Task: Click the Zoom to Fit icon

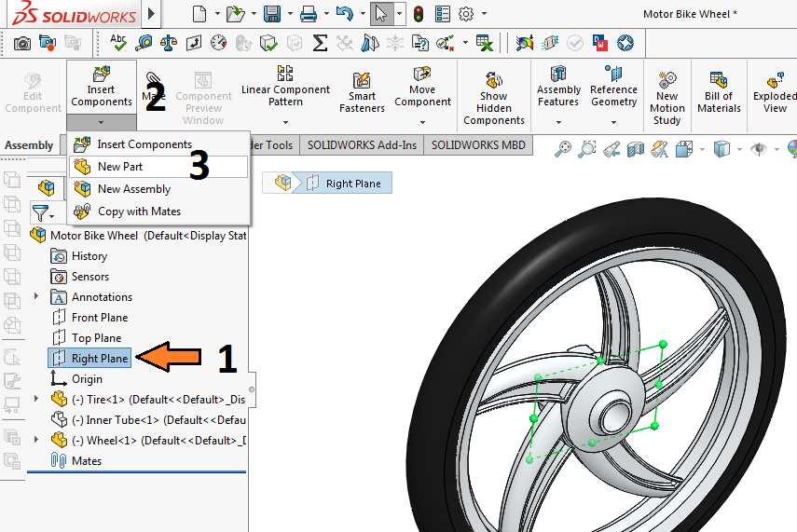Action: 563,149
